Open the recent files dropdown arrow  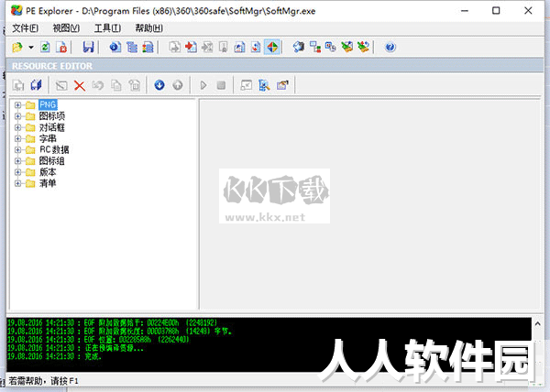click(x=31, y=47)
